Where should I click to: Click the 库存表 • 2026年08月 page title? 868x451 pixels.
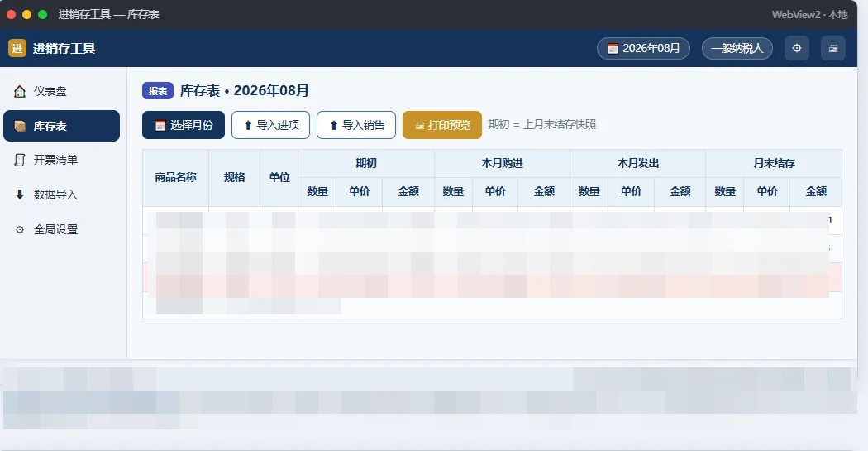[244, 91]
